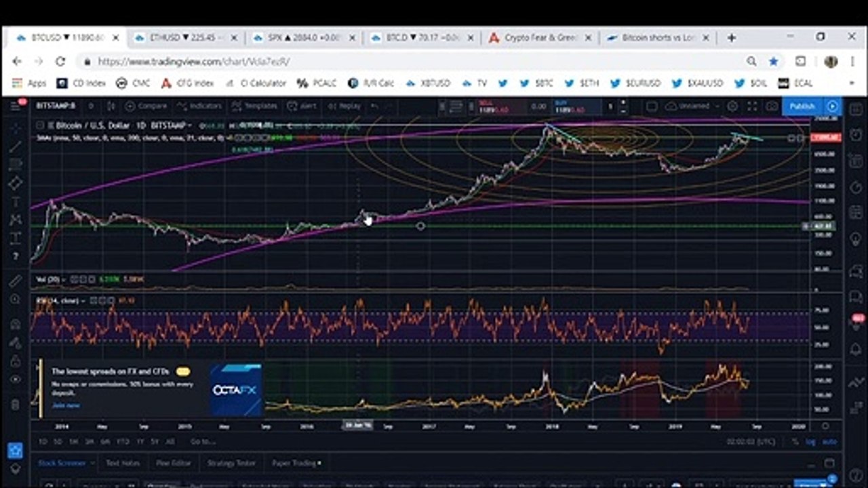Select the zoom in tool
Viewport: 868px width, 488px height.
coord(16,299)
